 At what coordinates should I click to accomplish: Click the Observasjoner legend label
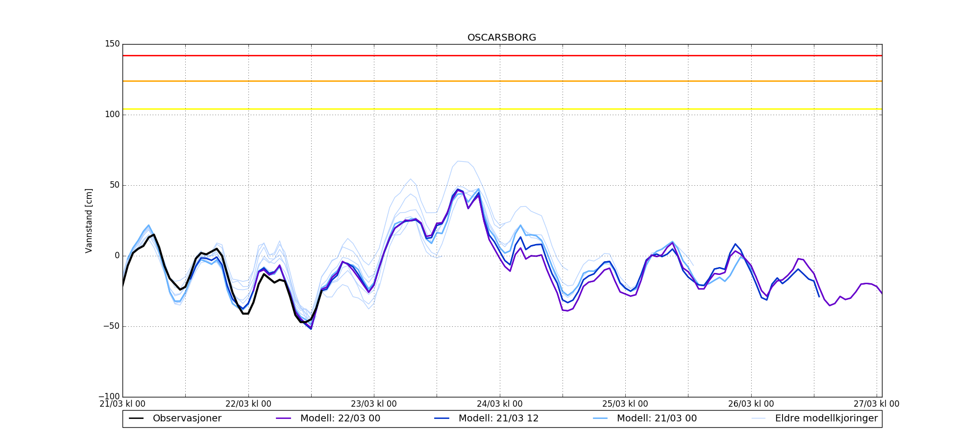(187, 418)
